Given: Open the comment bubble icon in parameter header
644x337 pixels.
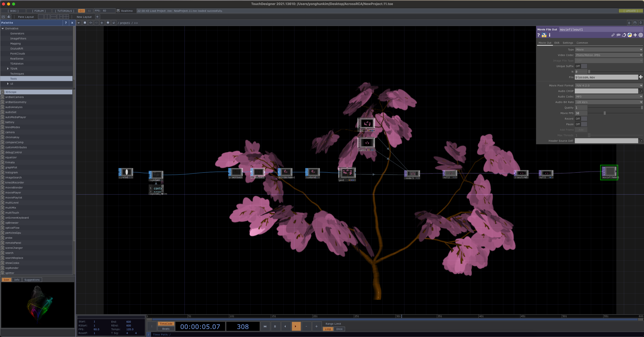Looking at the screenshot, I should pyautogui.click(x=618, y=35).
